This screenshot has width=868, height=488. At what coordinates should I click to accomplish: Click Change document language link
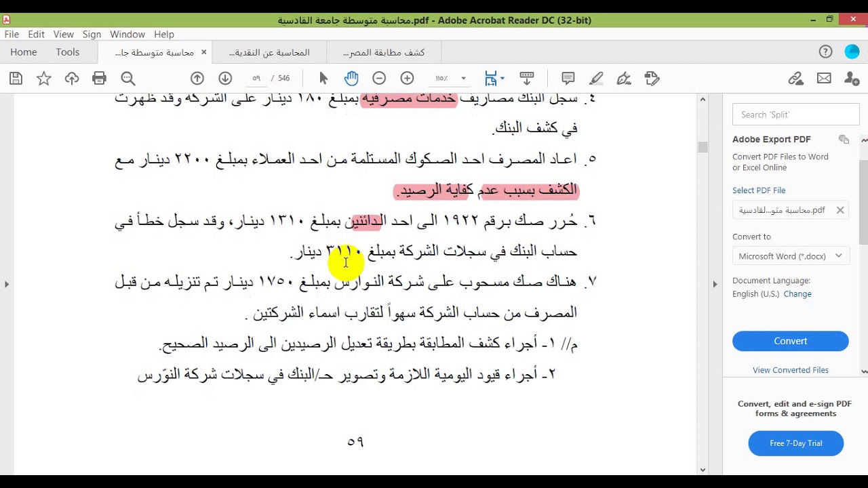coord(797,294)
